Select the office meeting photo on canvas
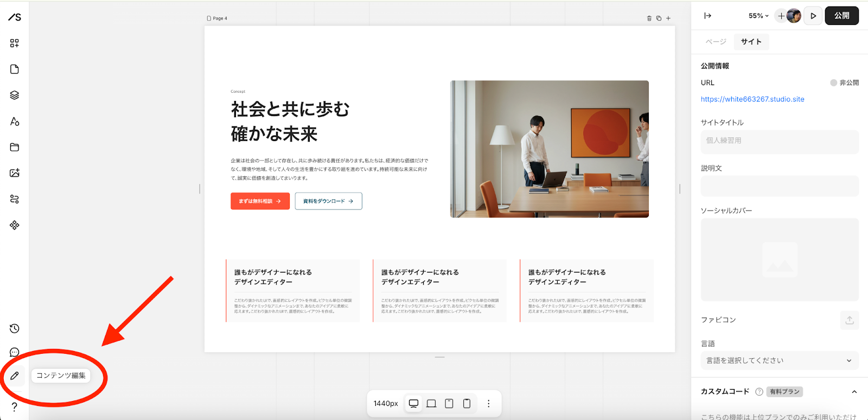 (550, 149)
